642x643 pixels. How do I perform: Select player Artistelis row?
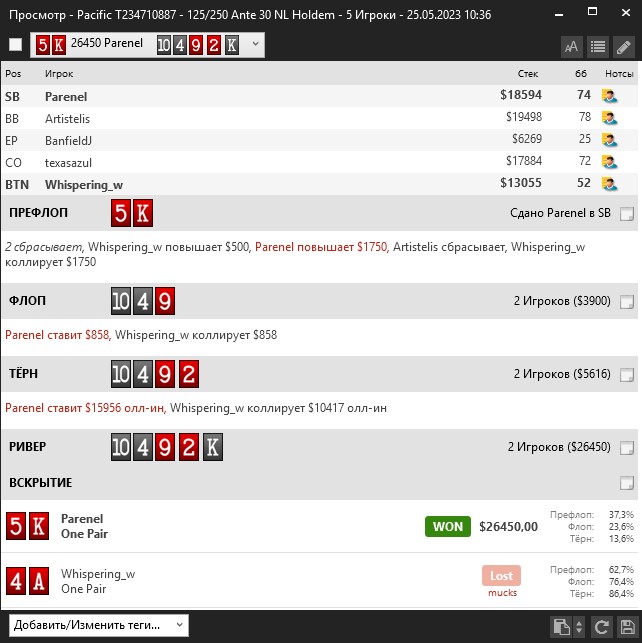coord(319,118)
